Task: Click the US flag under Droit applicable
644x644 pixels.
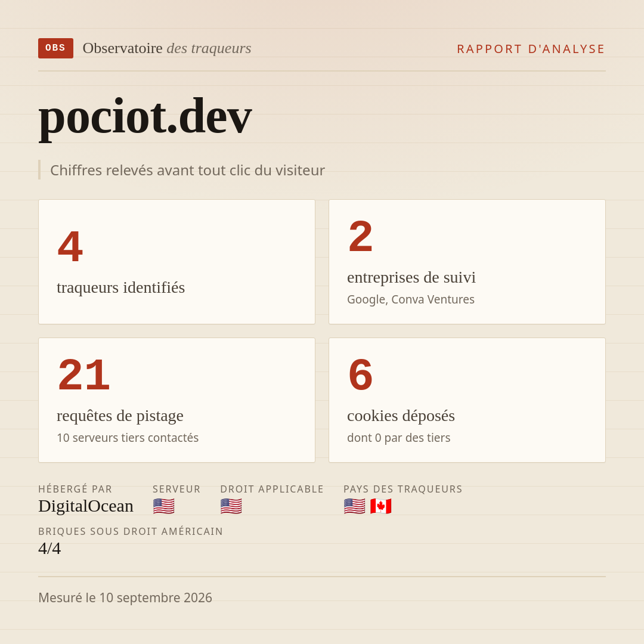Action: 231,506
